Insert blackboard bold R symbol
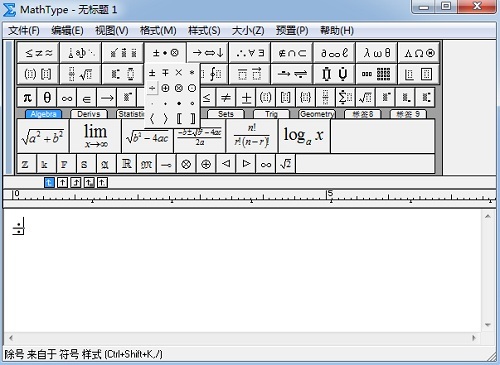This screenshot has width=500, height=365. coord(126,164)
